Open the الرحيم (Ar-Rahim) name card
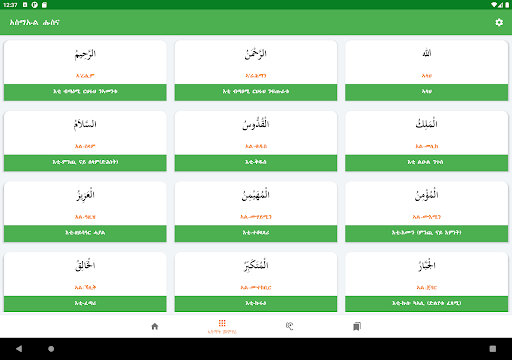 tap(85, 70)
